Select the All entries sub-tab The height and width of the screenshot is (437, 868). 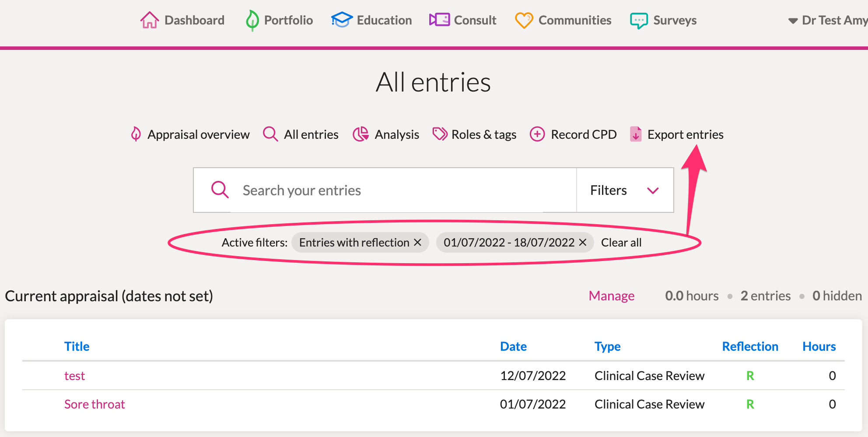click(x=301, y=134)
